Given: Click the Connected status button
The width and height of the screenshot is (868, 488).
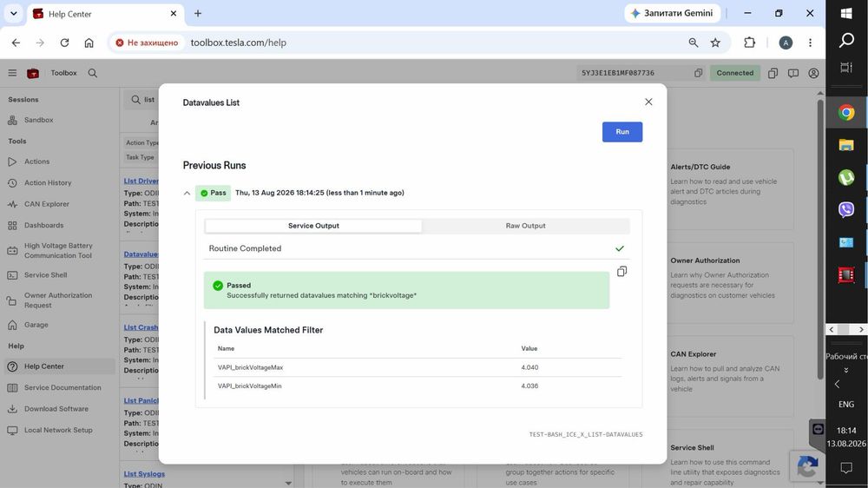Looking at the screenshot, I should point(734,73).
